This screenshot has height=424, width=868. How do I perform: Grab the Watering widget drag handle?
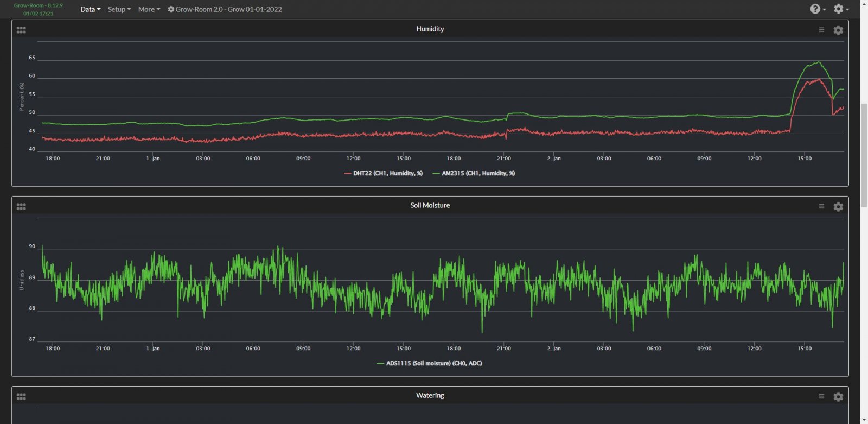(21, 396)
